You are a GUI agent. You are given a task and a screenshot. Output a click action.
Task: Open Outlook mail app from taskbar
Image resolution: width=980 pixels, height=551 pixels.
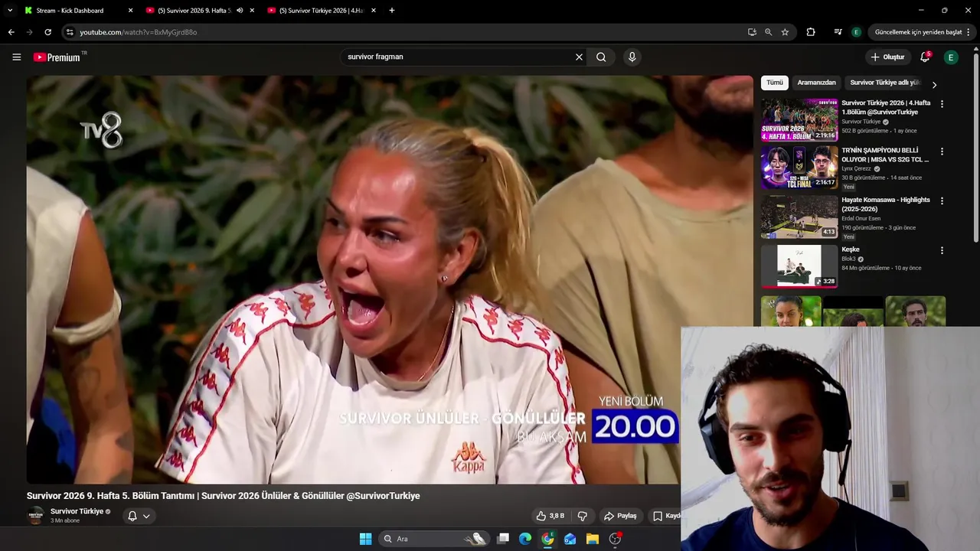pos(570,539)
